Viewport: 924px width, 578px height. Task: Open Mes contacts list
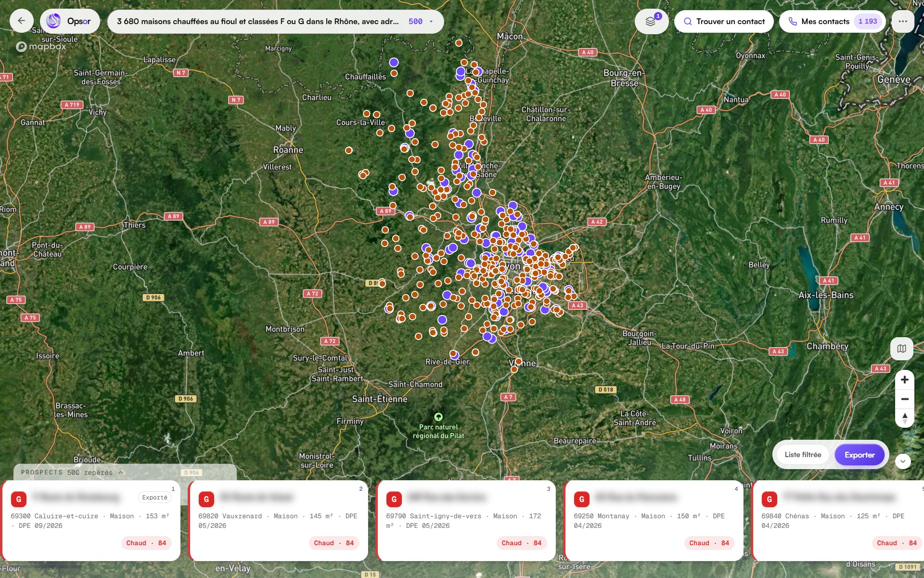(x=832, y=22)
